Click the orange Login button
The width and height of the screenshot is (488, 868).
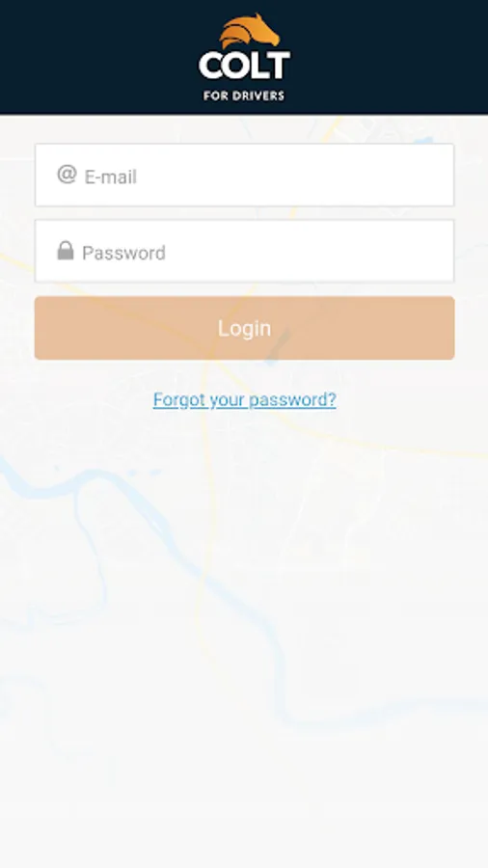click(245, 328)
